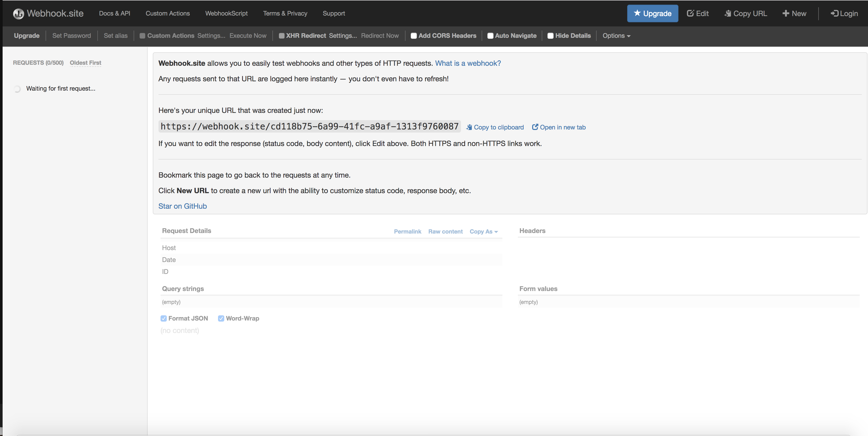
Task: Click the Star on GitHub link
Action: tap(183, 206)
